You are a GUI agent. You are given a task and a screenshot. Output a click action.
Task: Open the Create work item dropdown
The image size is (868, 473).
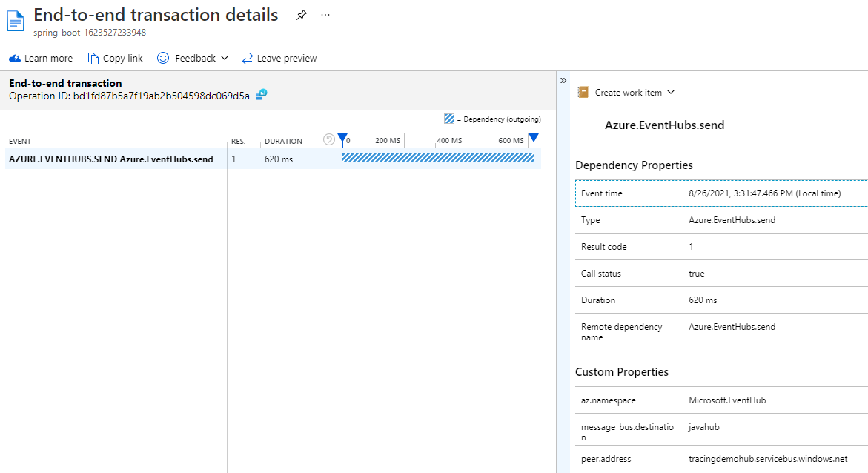tap(671, 92)
